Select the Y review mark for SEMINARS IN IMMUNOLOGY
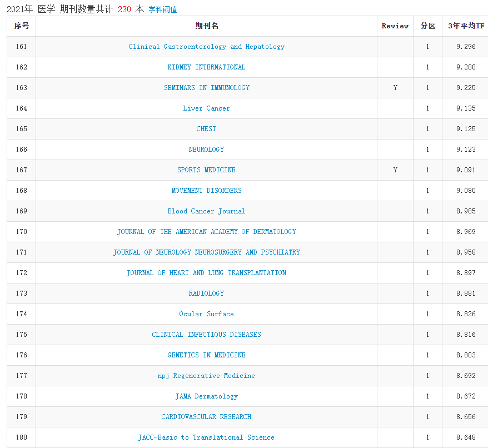488x448 pixels. click(395, 88)
